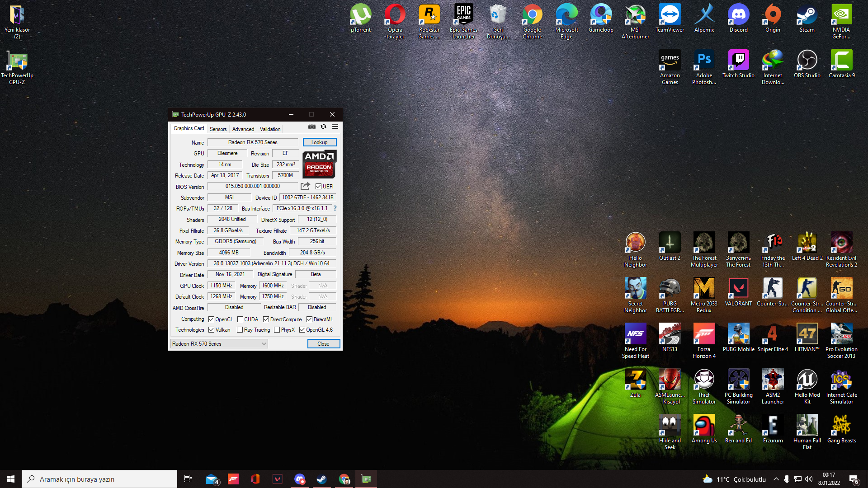
Task: Toggle the CUDA checkbox
Action: pos(241,319)
